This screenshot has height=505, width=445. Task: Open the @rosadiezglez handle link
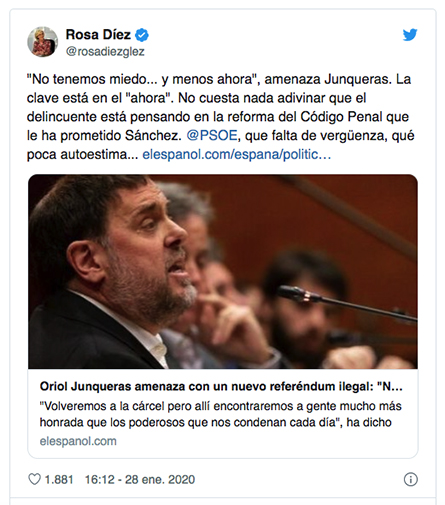pyautogui.click(x=105, y=52)
